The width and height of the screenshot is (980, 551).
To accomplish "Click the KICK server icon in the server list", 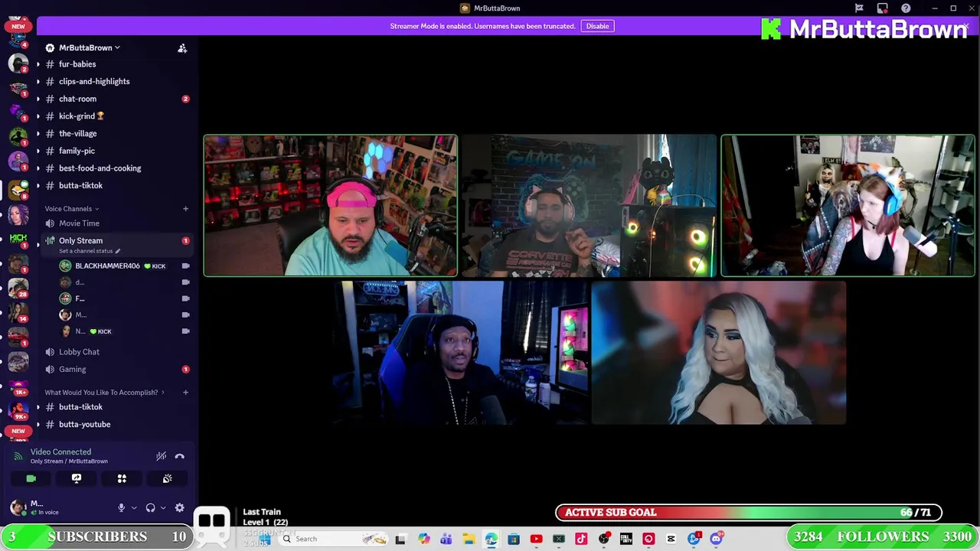I will [x=18, y=240].
